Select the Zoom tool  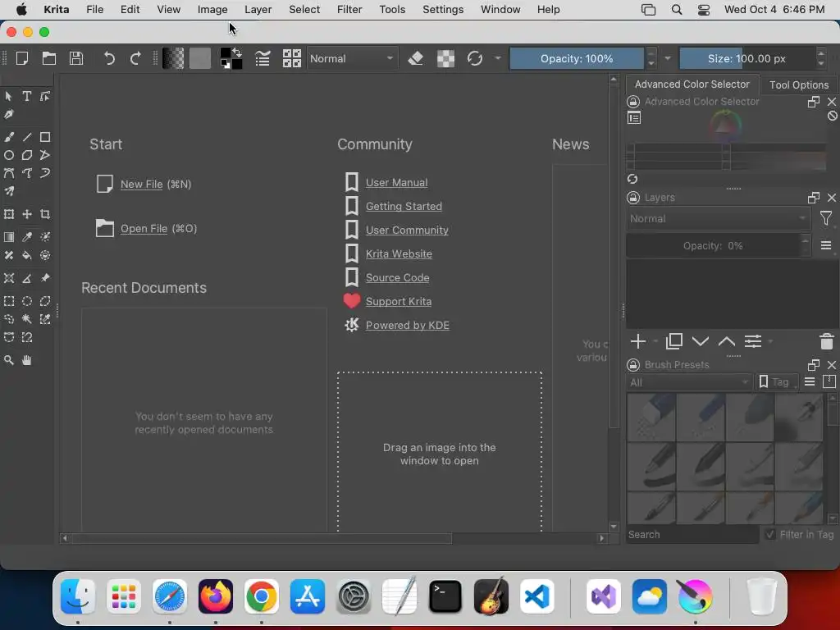pyautogui.click(x=9, y=361)
